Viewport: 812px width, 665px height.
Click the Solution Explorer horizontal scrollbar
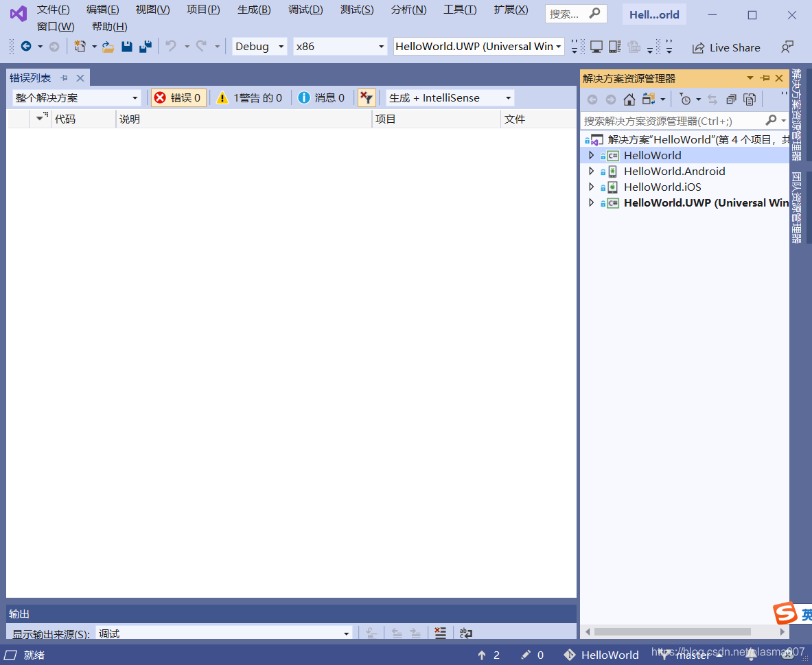[x=672, y=632]
